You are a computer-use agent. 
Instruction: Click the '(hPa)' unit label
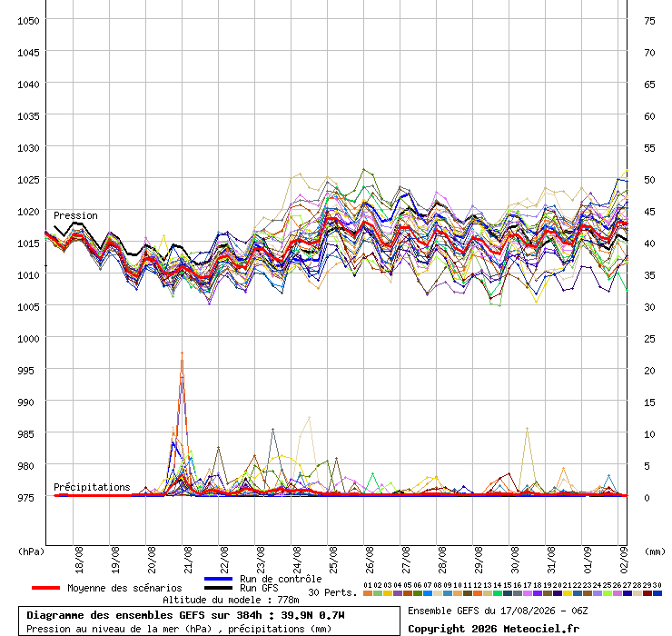(31, 552)
